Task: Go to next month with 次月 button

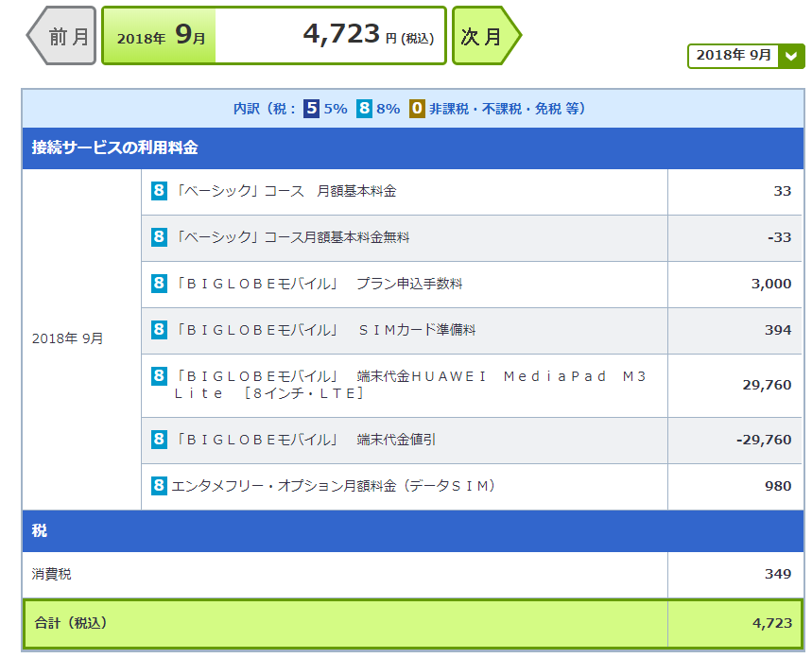Action: pyautogui.click(x=485, y=37)
